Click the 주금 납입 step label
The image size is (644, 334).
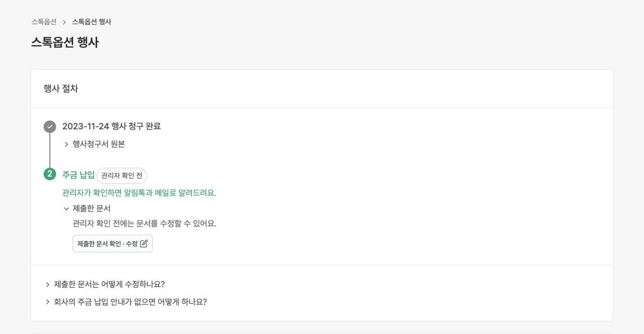78,175
